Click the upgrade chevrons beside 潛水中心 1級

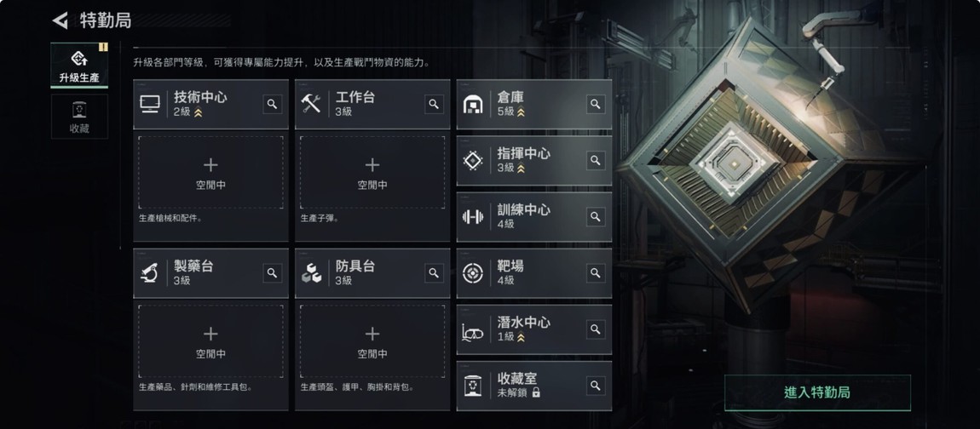522,337
